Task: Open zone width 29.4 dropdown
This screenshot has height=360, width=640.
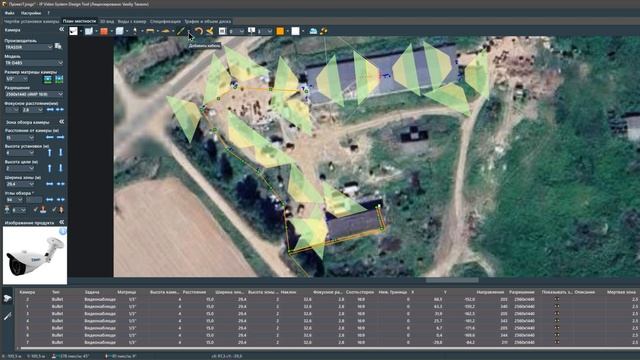Action: (20, 184)
